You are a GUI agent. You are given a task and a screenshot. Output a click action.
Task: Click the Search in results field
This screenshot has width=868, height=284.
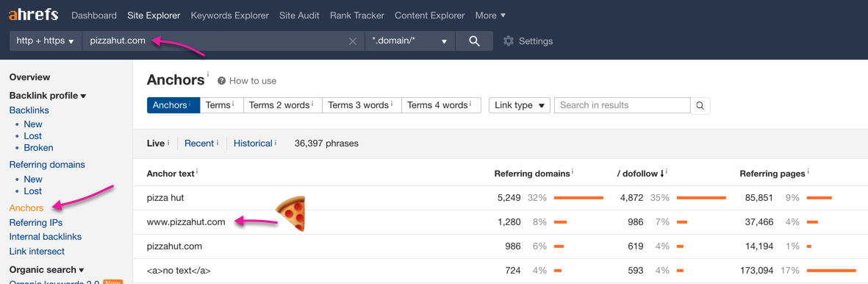tap(623, 105)
